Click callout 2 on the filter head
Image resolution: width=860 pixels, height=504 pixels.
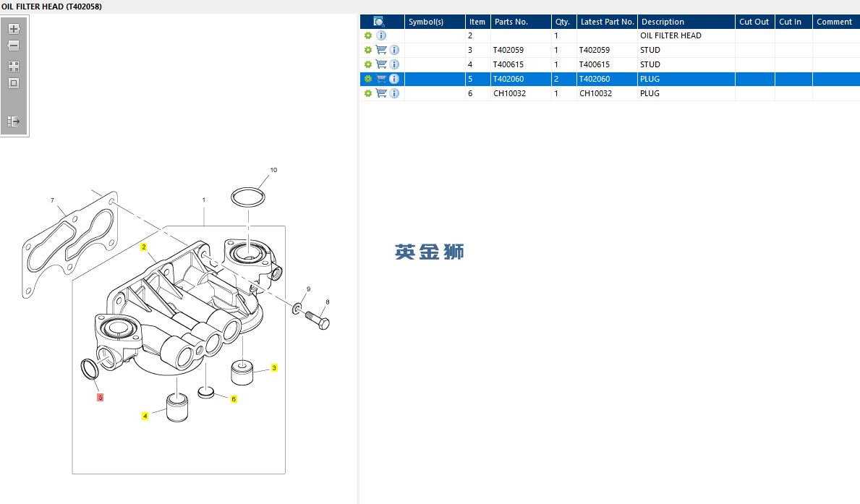[x=144, y=247]
